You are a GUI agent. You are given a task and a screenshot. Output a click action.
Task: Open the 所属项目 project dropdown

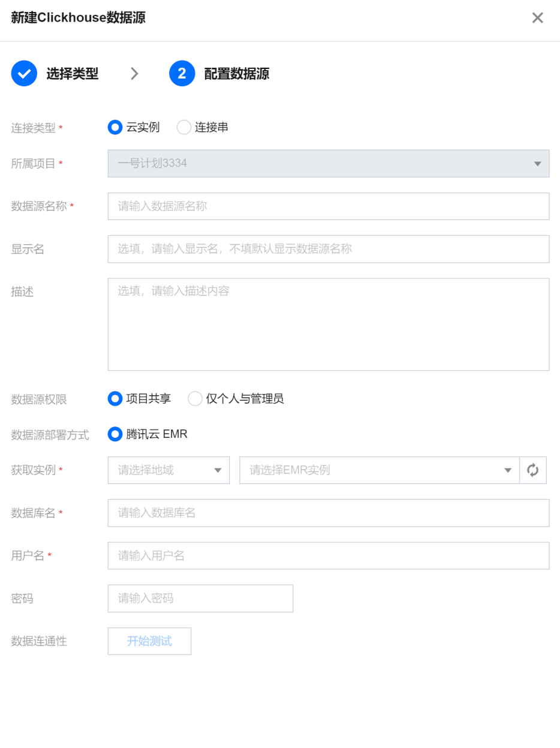pos(328,163)
